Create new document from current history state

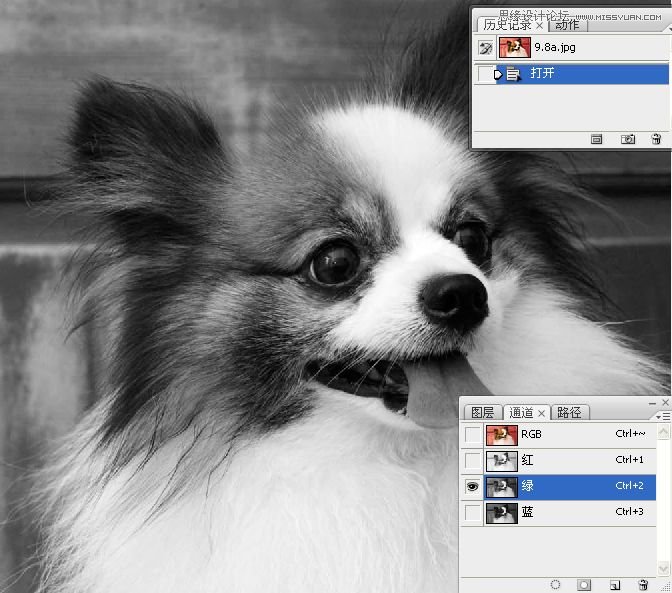click(596, 139)
